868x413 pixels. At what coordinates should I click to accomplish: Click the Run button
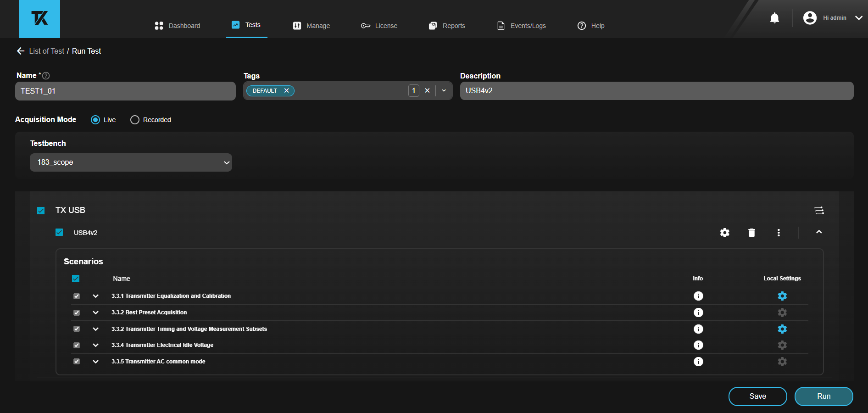(x=823, y=396)
